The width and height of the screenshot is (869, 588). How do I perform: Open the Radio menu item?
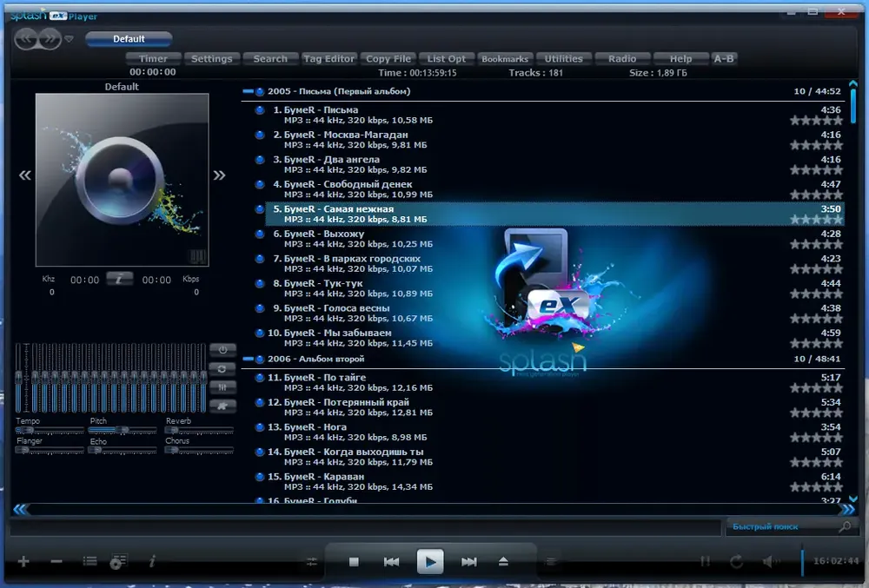[x=622, y=59]
